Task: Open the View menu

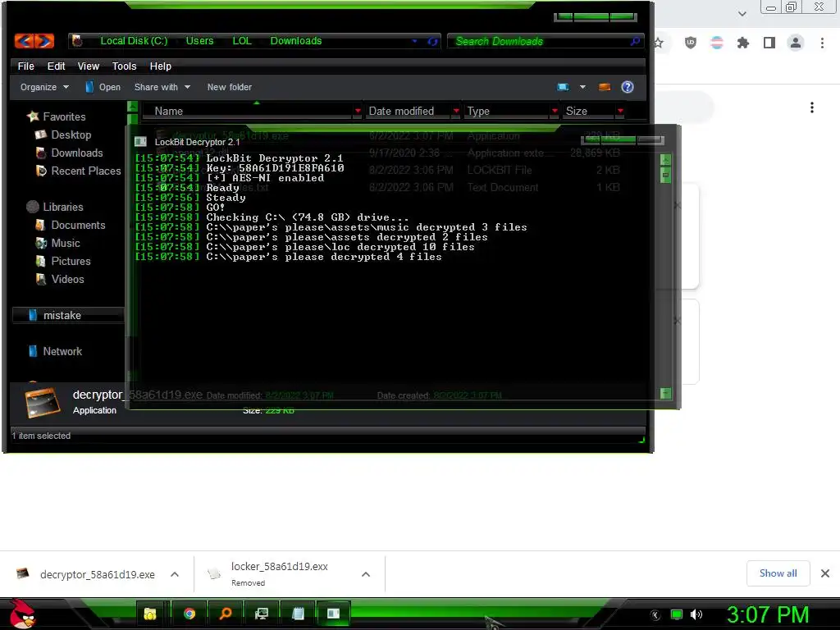Action: (89, 66)
